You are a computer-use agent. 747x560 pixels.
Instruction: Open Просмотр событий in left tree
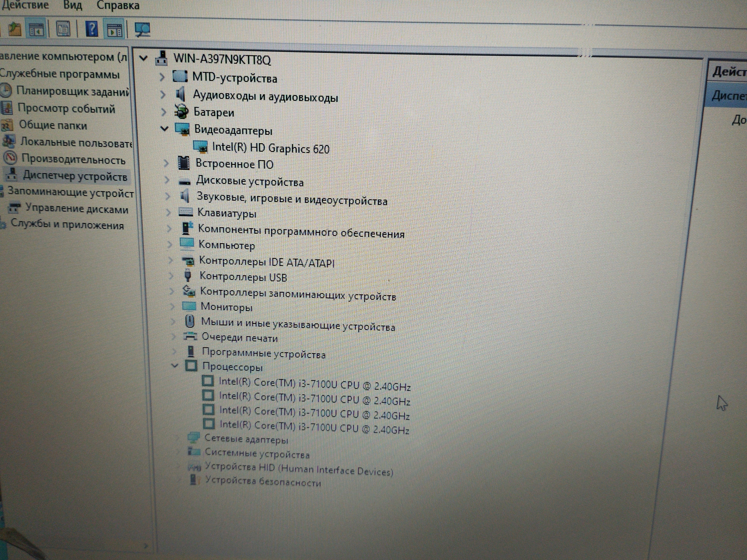[x=66, y=108]
